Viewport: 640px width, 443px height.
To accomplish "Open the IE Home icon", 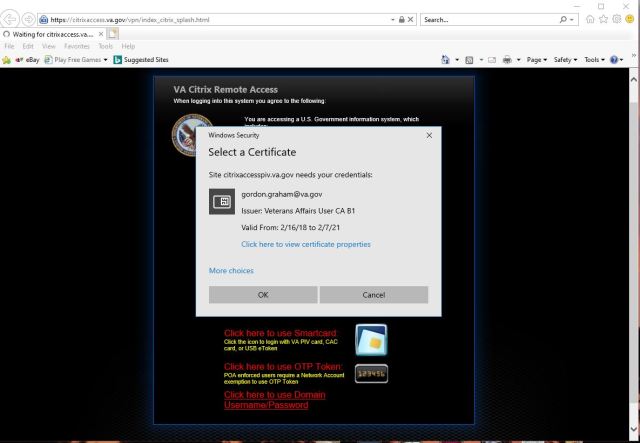I will click(x=589, y=19).
